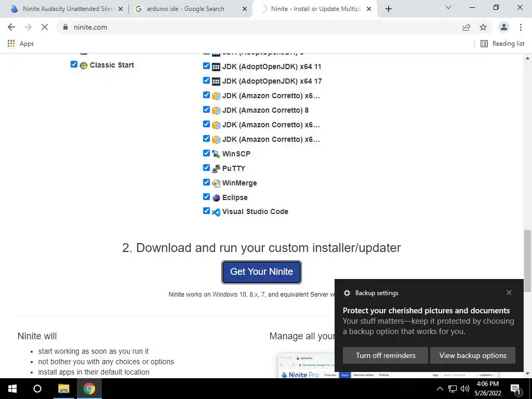Open the Windows Start menu

pyautogui.click(x=12, y=389)
